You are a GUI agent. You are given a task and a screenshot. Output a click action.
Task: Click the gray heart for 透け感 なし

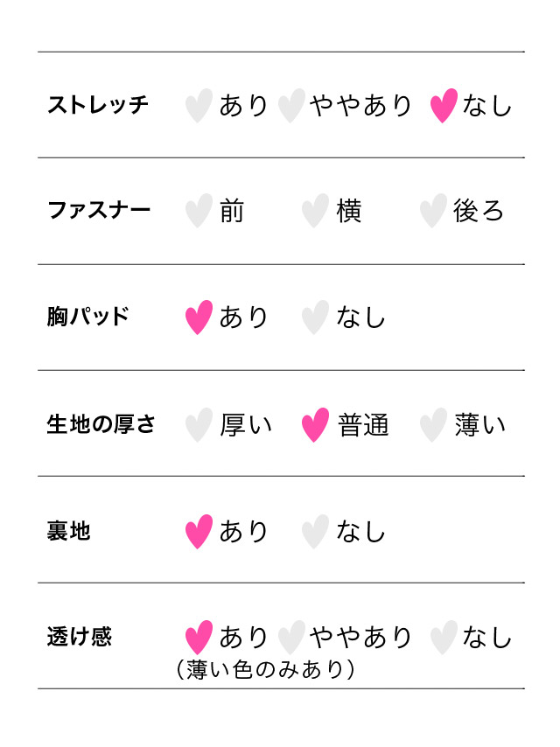444,638
